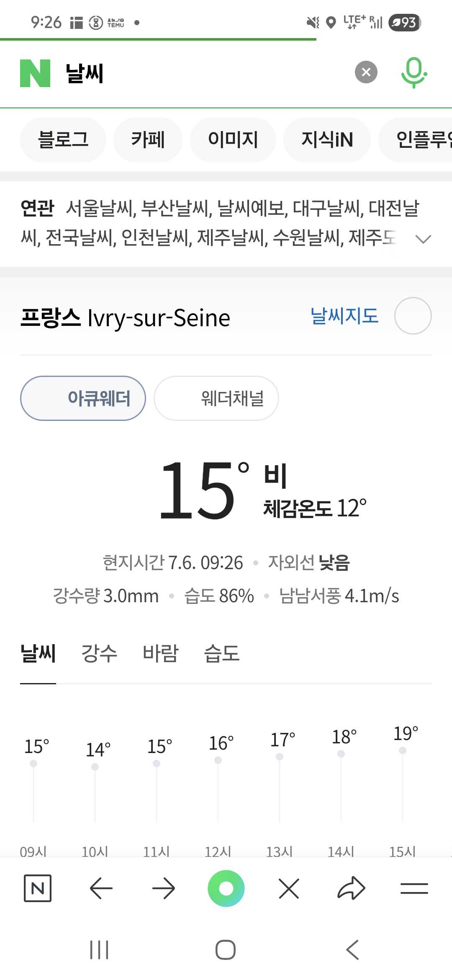This screenshot has width=452, height=980.
Task: Expand the 연관 related searches list
Action: click(423, 239)
